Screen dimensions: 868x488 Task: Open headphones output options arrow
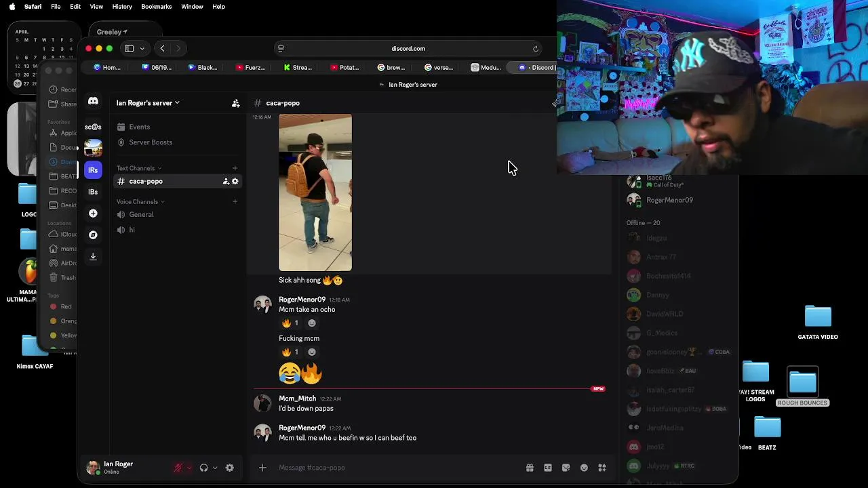215,468
